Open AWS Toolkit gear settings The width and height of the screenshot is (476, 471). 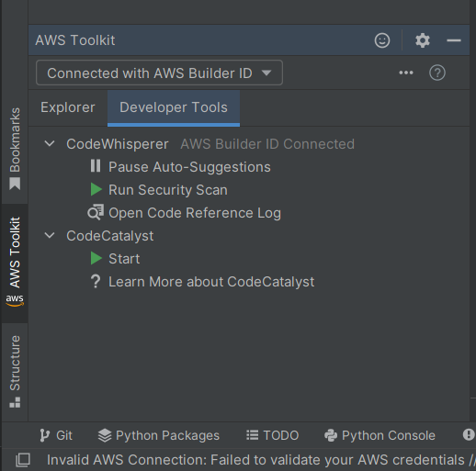[423, 40]
